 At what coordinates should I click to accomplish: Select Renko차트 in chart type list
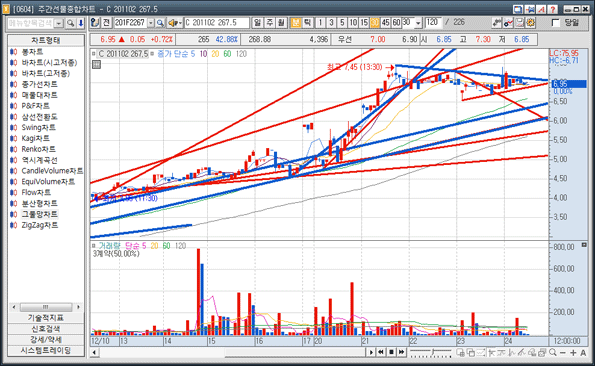pos(38,149)
